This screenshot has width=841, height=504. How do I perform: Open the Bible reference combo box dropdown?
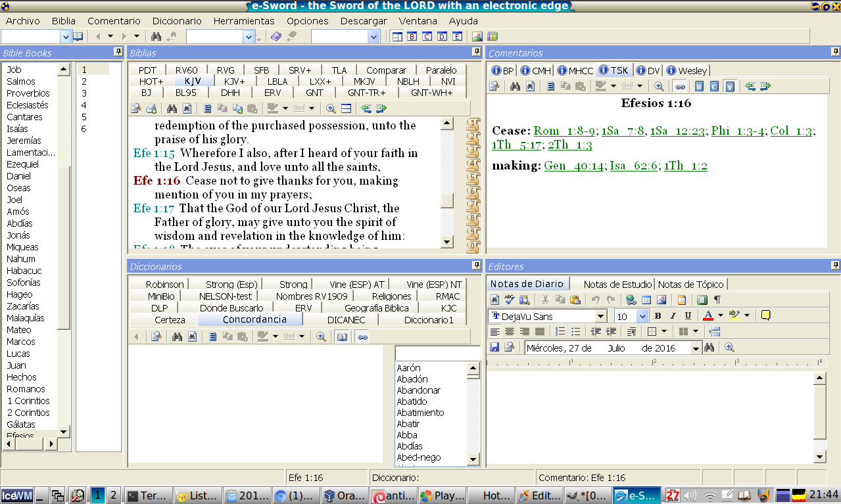[65, 37]
